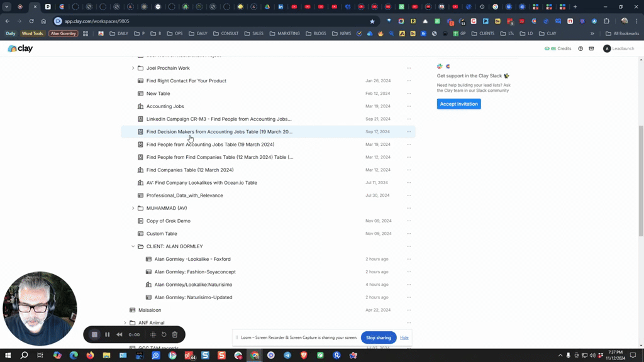Click the table icon beside New Table
The image size is (644, 362).
click(141, 94)
